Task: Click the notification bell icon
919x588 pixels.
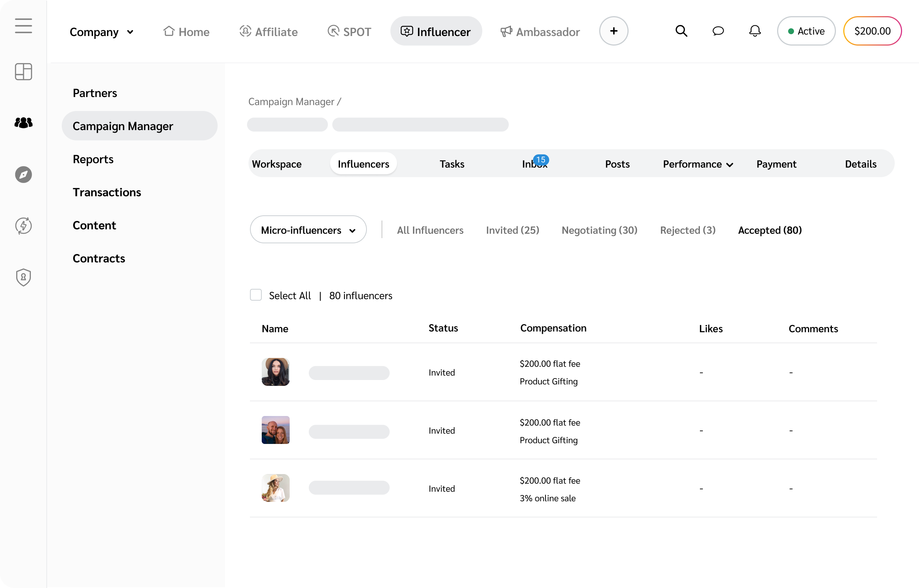Action: (754, 31)
